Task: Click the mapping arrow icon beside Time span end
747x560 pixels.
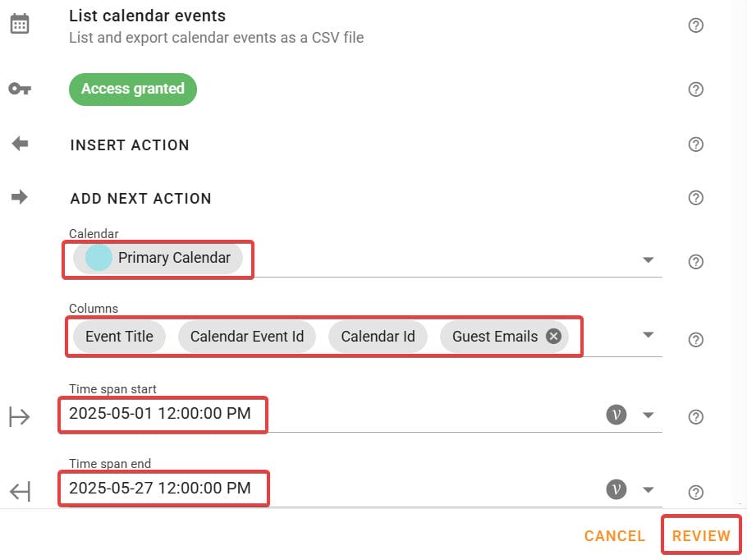Action: [20, 489]
